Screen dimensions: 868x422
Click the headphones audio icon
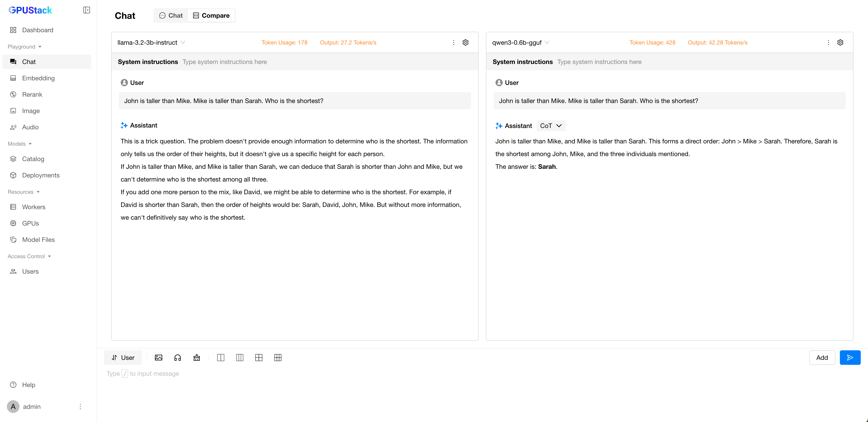coord(178,358)
